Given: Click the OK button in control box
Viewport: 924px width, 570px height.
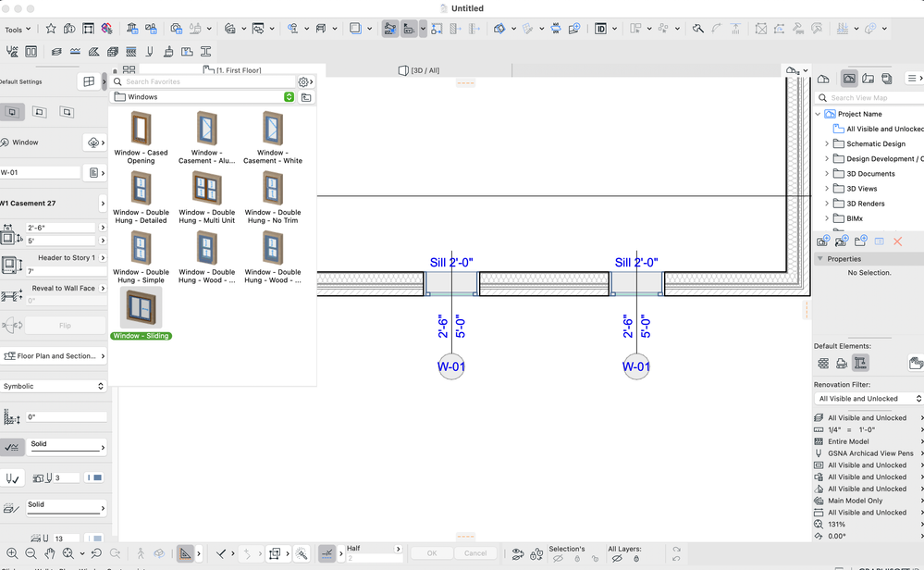Looking at the screenshot, I should coord(432,553).
